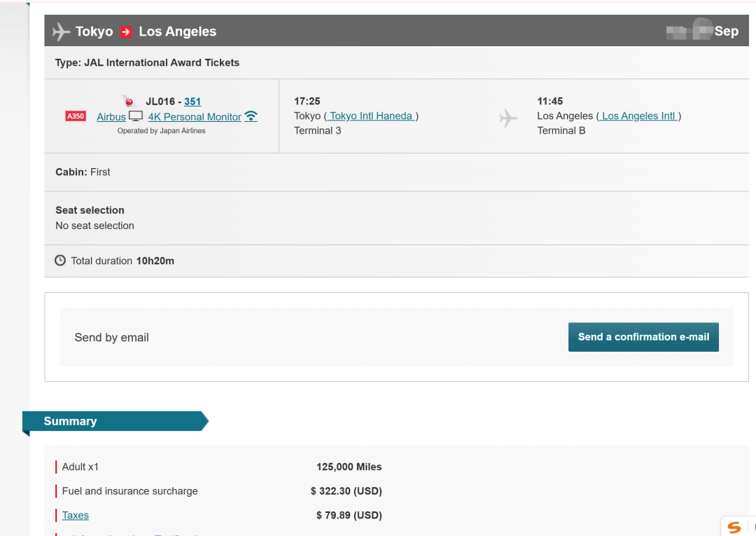The image size is (756, 536).
Task: Click the $ 322.30 (USD) surcharge amount
Action: click(346, 491)
